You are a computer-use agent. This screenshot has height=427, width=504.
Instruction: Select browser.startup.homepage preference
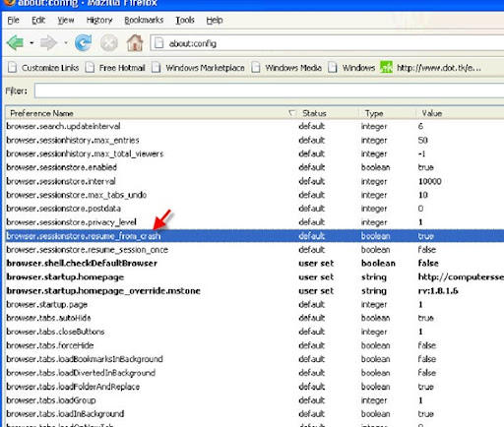[255, 277]
